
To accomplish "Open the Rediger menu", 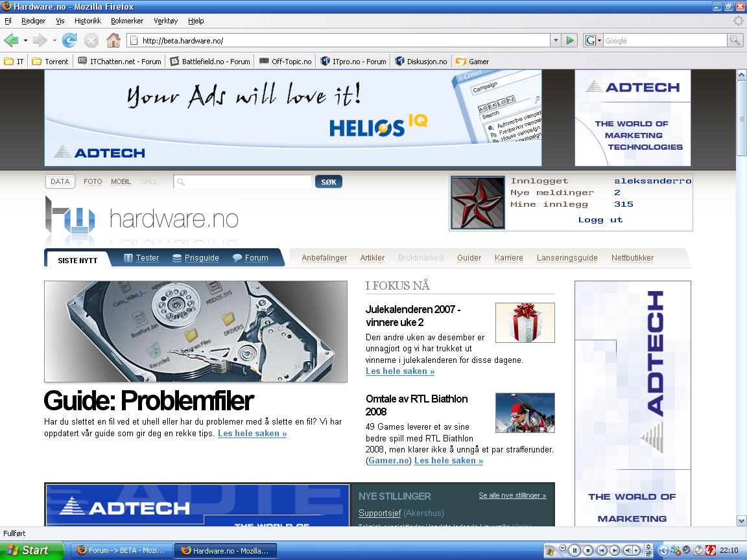I will [x=33, y=21].
